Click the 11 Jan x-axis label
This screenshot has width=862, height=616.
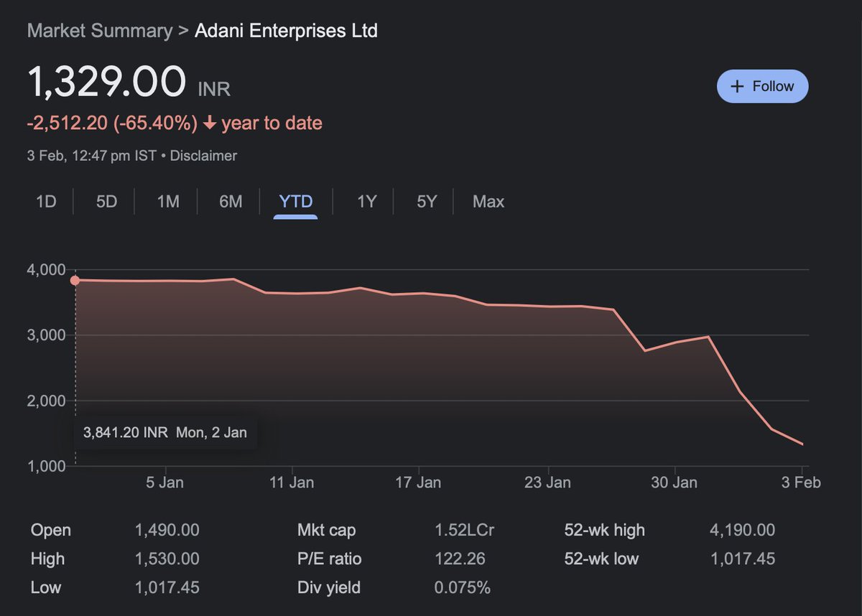tap(292, 482)
